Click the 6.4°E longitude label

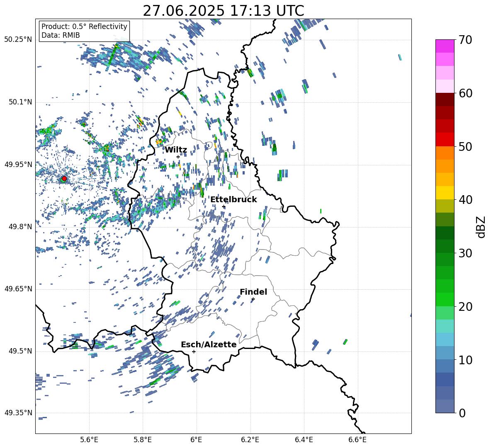click(304, 440)
